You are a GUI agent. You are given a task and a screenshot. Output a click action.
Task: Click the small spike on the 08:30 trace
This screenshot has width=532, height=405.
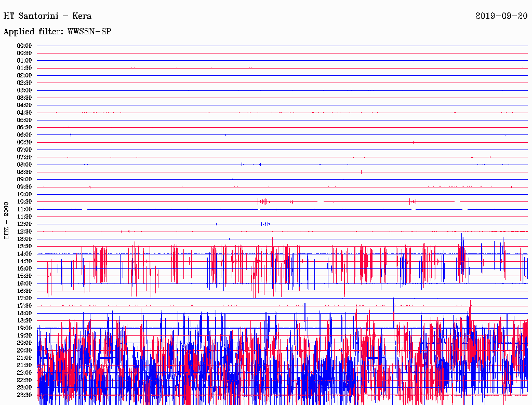click(361, 171)
